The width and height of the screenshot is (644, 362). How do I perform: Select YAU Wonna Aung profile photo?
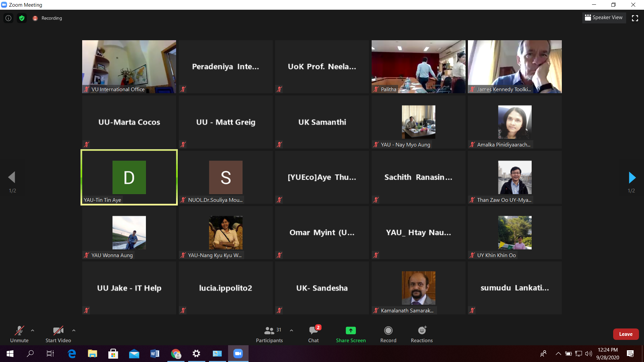coord(129,233)
